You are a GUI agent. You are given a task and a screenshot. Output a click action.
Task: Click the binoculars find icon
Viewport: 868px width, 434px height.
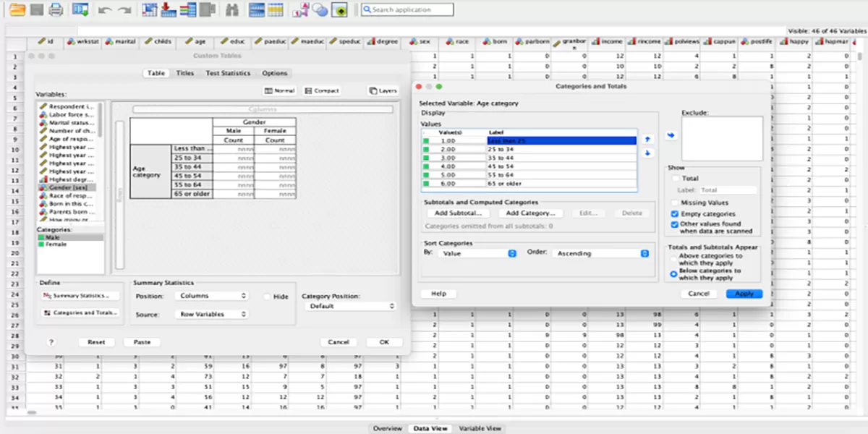click(x=232, y=10)
